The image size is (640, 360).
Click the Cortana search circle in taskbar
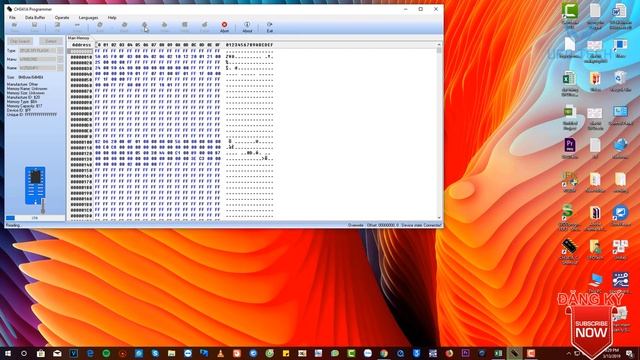[24, 353]
